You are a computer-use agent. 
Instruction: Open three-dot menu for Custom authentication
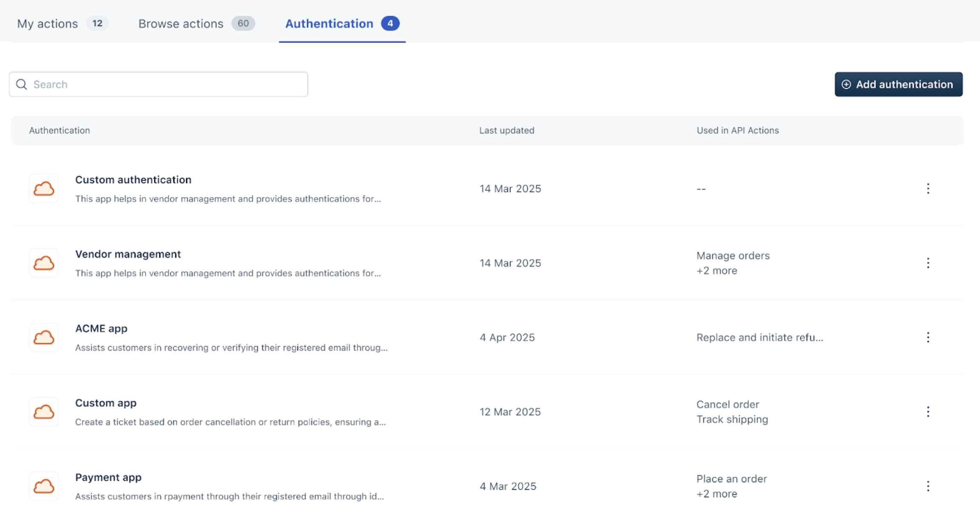[928, 189]
